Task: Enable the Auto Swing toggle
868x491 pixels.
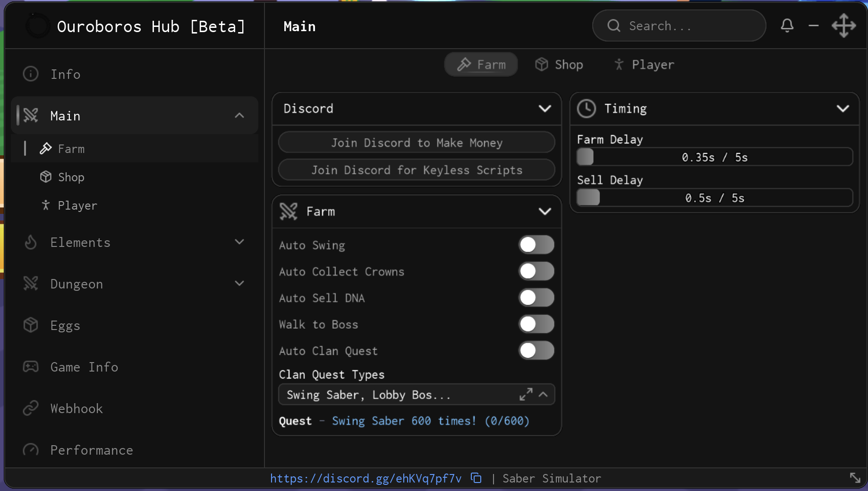Action: (536, 245)
